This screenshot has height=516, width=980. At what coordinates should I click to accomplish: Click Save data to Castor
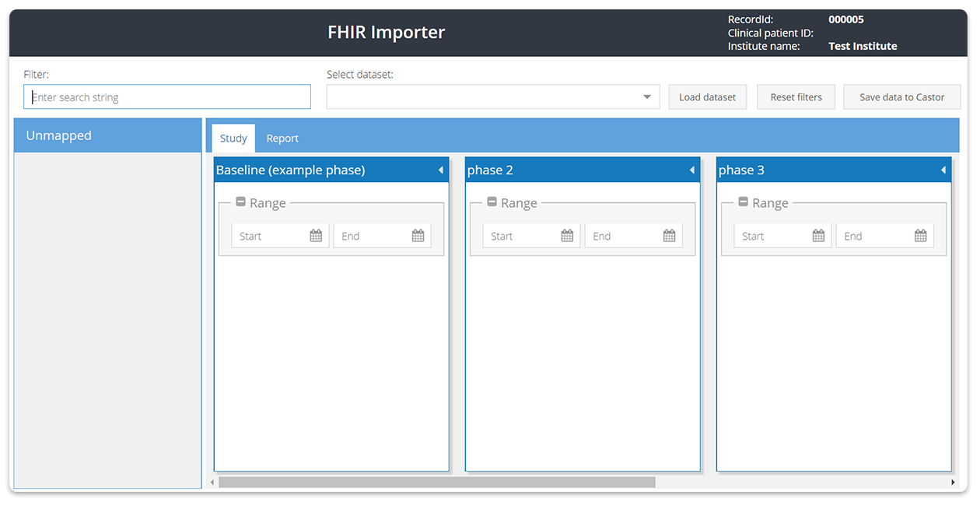click(902, 97)
